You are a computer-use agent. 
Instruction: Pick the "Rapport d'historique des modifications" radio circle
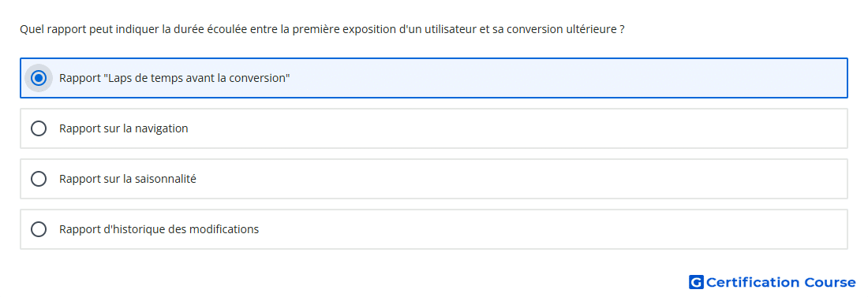39,229
